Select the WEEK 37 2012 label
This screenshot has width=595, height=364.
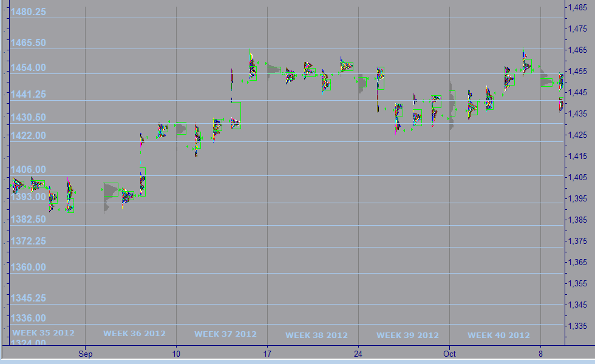click(225, 334)
